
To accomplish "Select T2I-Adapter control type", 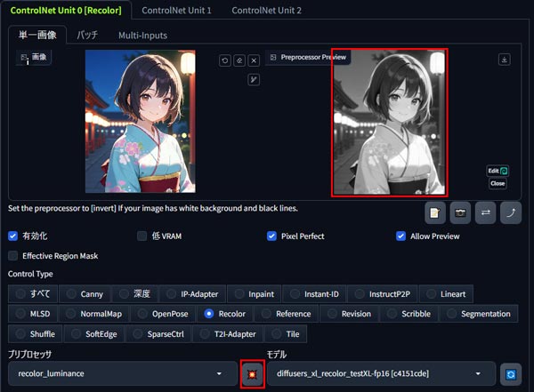I will click(x=228, y=334).
